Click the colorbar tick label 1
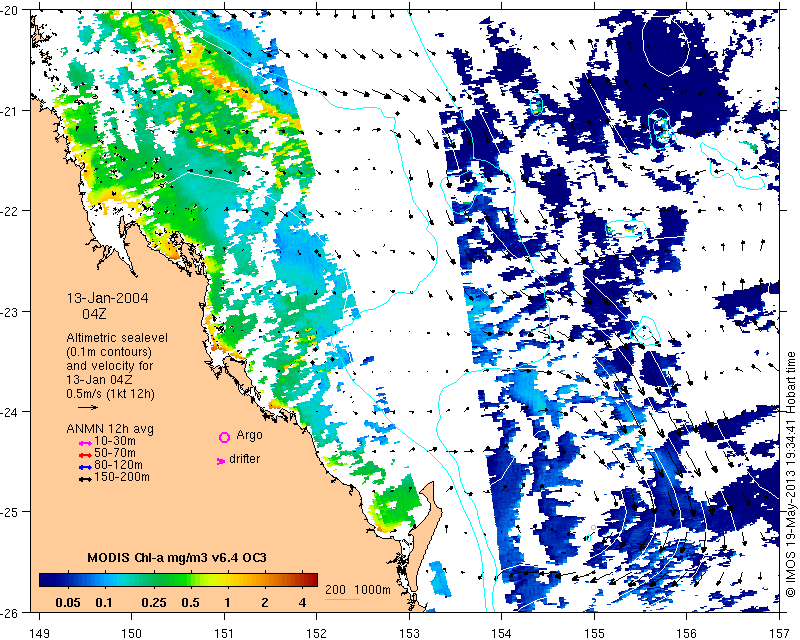 click(x=227, y=603)
